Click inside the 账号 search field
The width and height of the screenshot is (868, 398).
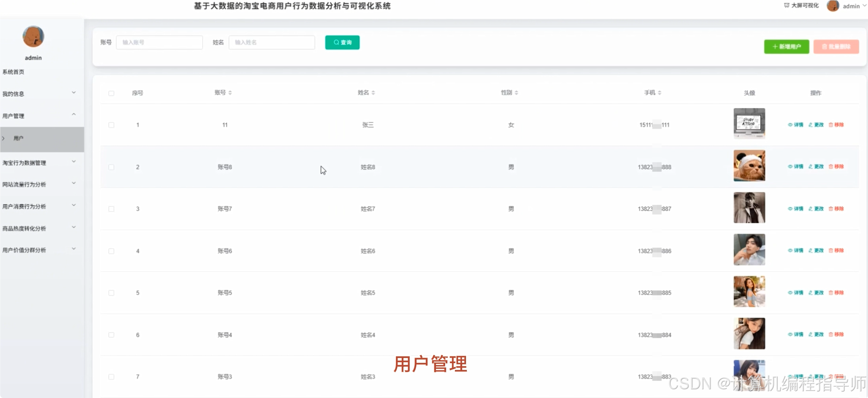pyautogui.click(x=159, y=42)
